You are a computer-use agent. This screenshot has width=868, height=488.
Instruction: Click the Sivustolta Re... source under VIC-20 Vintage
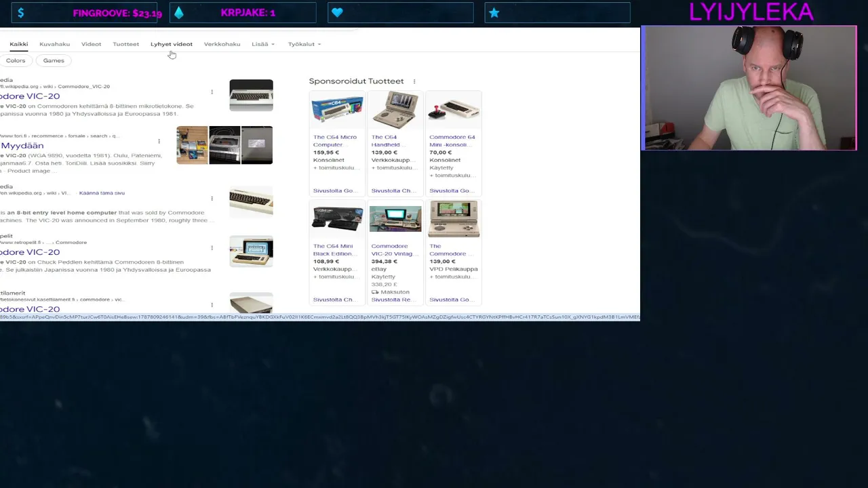(392, 300)
